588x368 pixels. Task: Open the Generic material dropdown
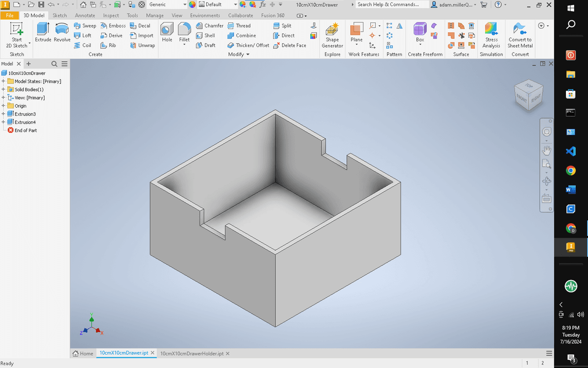pos(185,5)
